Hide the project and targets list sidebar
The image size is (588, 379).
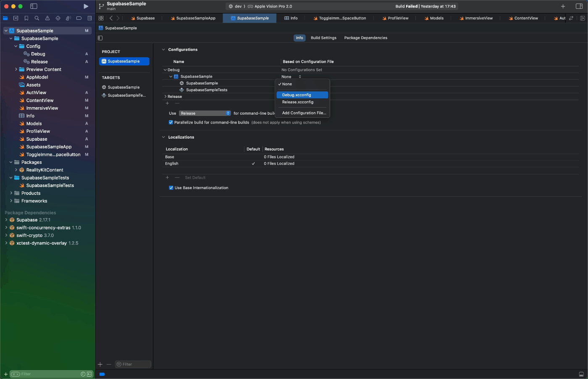[100, 38]
